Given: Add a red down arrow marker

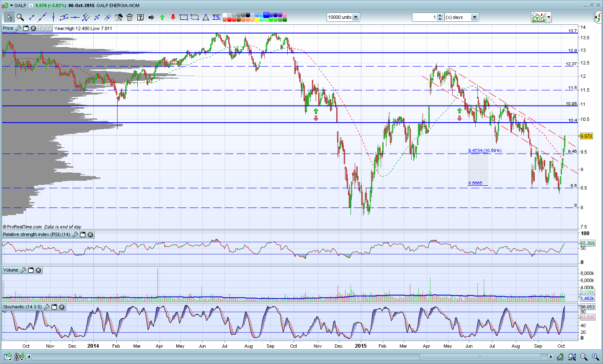Looking at the screenshot, I should [173, 17].
